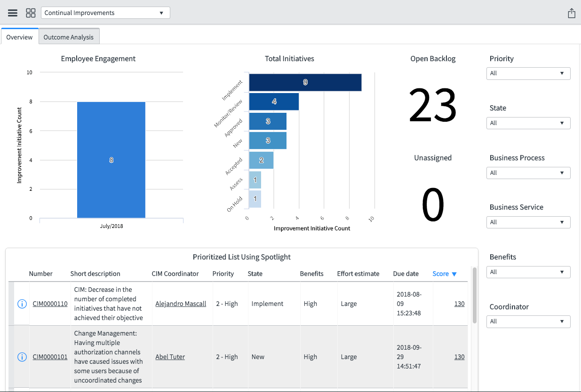Screen dimensions: 581x392
Task: Click the Prioritized List Using Spotlight title
Action: 242,257
